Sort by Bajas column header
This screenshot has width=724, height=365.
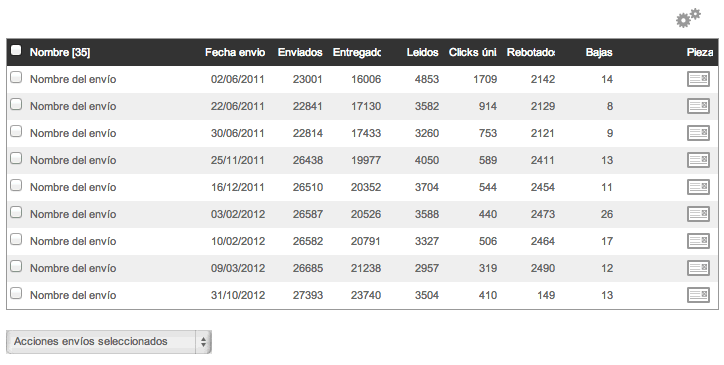599,52
